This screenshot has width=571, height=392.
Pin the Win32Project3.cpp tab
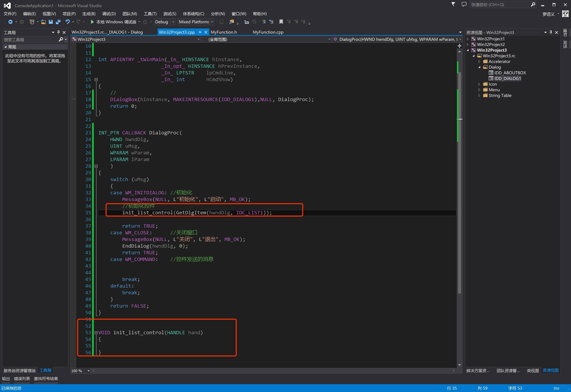pos(200,32)
